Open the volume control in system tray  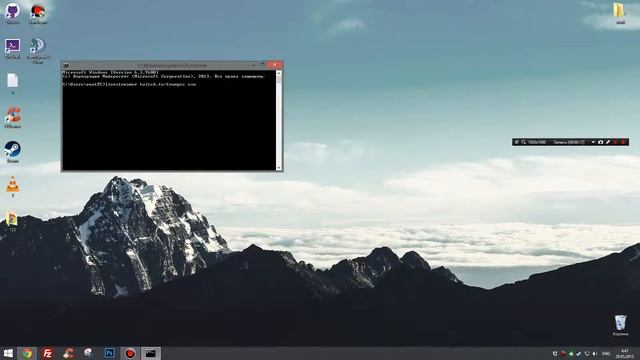tap(595, 353)
